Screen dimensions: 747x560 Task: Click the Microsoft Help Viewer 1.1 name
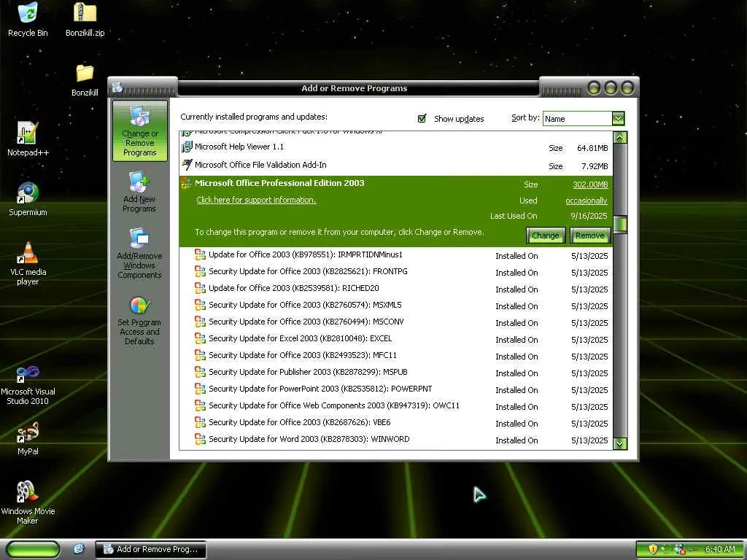239,147
